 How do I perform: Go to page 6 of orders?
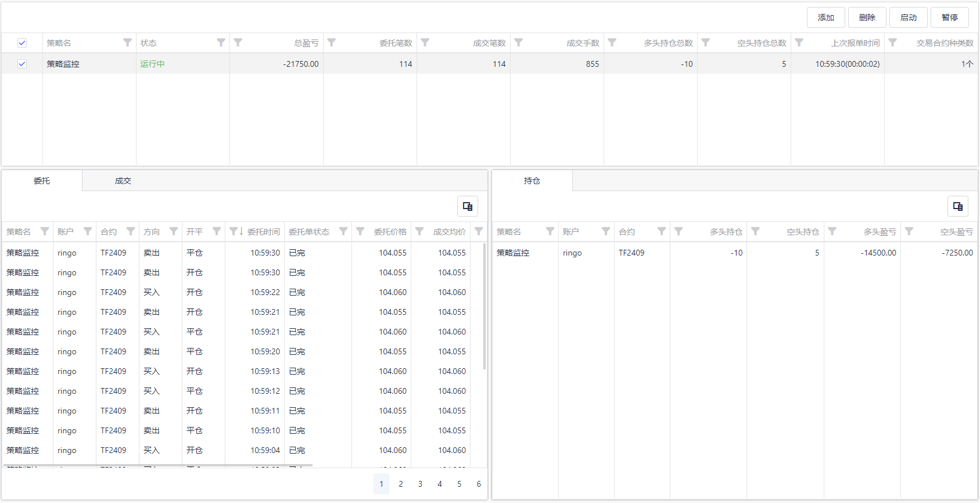point(479,484)
